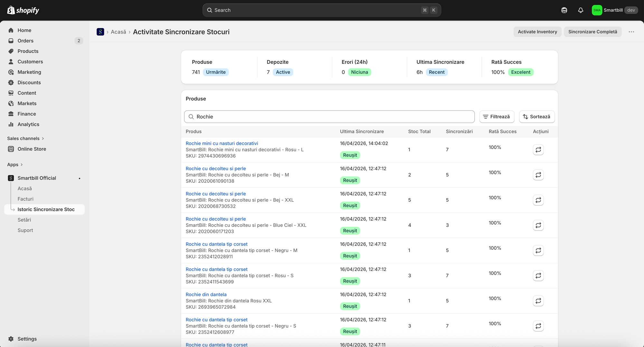
Task: Click the product search field containing Rochie
Action: 329,117
